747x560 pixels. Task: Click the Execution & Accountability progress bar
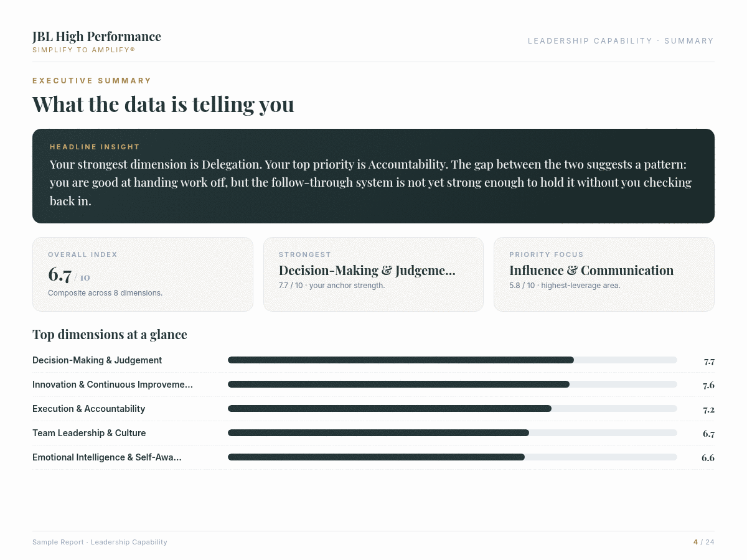point(453,409)
